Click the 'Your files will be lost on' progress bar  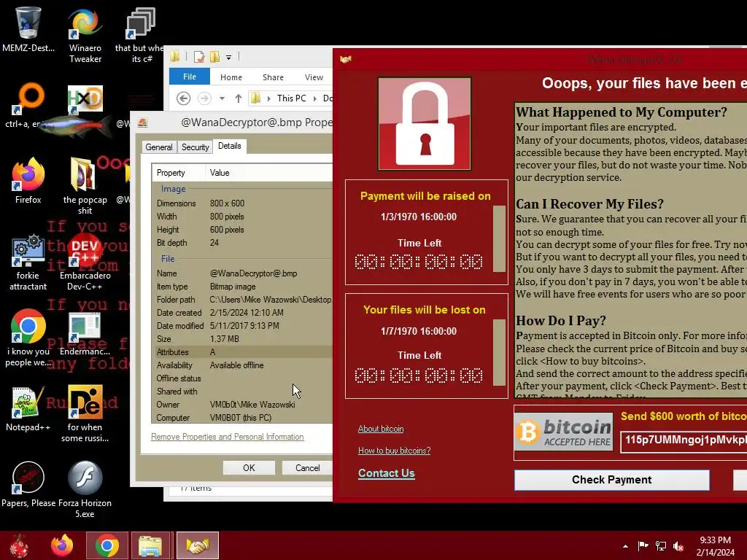499,352
